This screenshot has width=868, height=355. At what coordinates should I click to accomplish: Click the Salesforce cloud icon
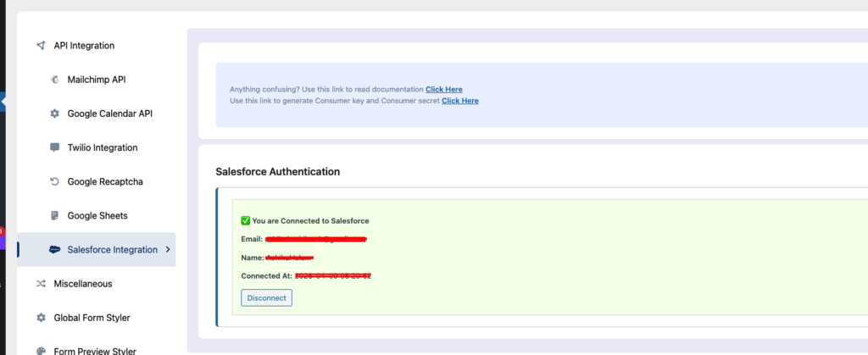click(x=55, y=250)
